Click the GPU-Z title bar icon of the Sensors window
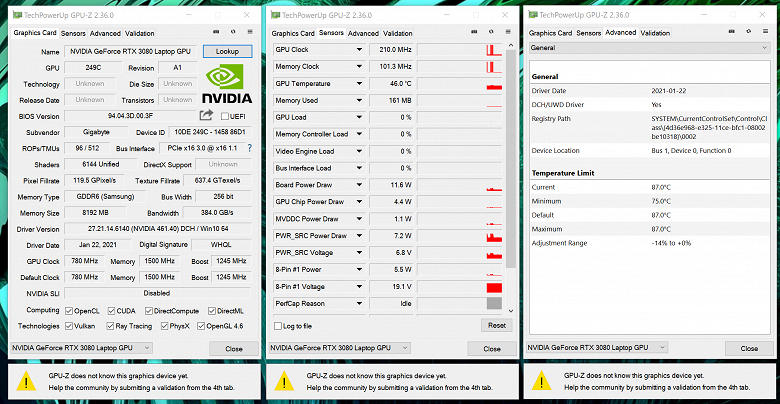This screenshot has width=780, height=404. pyautogui.click(x=276, y=15)
